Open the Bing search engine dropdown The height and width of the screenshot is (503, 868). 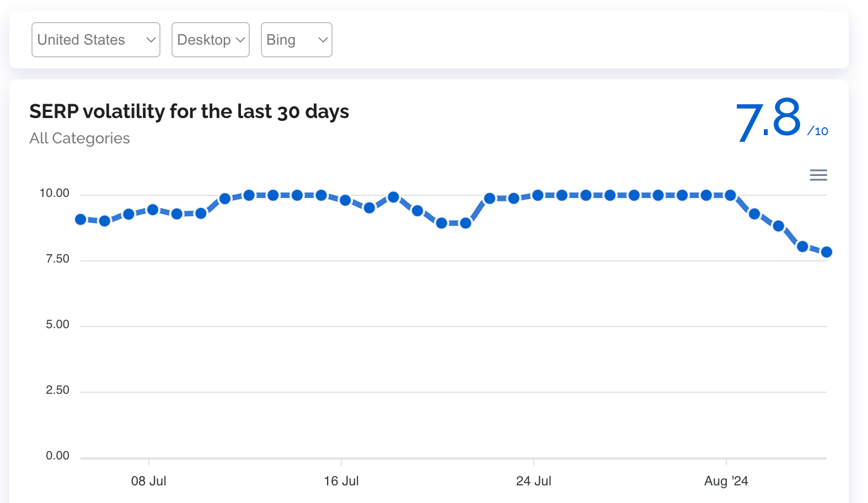click(296, 39)
